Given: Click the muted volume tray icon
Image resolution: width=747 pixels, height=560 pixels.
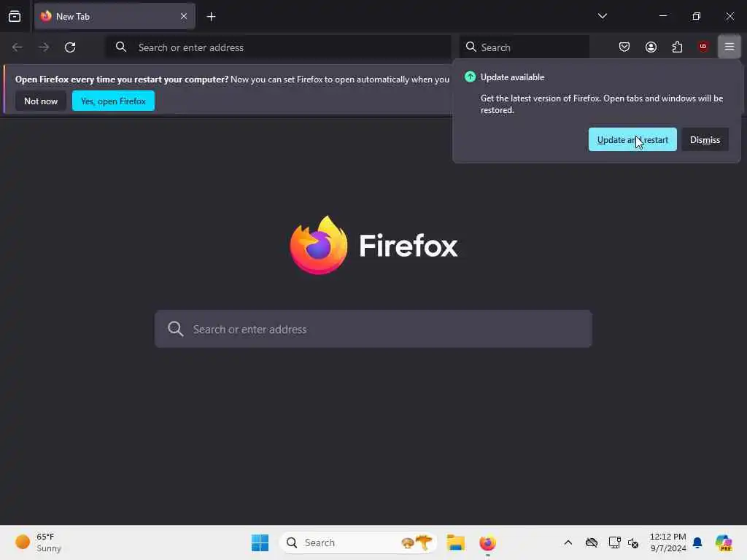Looking at the screenshot, I should [x=633, y=542].
